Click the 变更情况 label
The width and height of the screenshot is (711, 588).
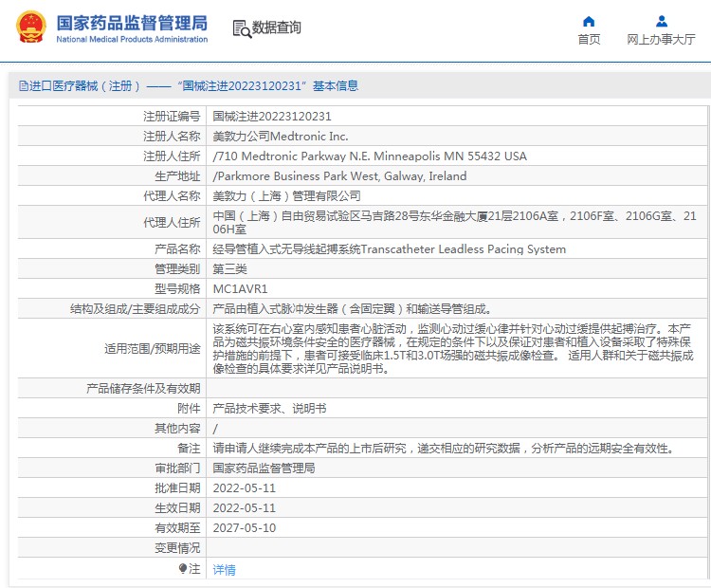tap(177, 548)
